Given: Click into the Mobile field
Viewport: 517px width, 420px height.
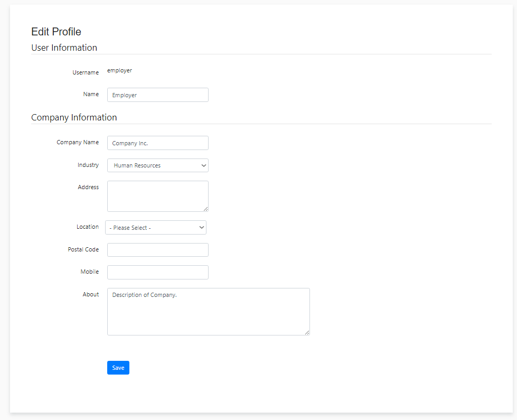Looking at the screenshot, I should tap(157, 272).
